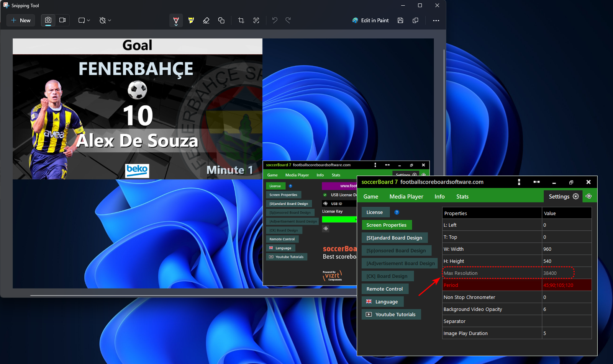Click USB icon beside front Settings tab

(589, 196)
